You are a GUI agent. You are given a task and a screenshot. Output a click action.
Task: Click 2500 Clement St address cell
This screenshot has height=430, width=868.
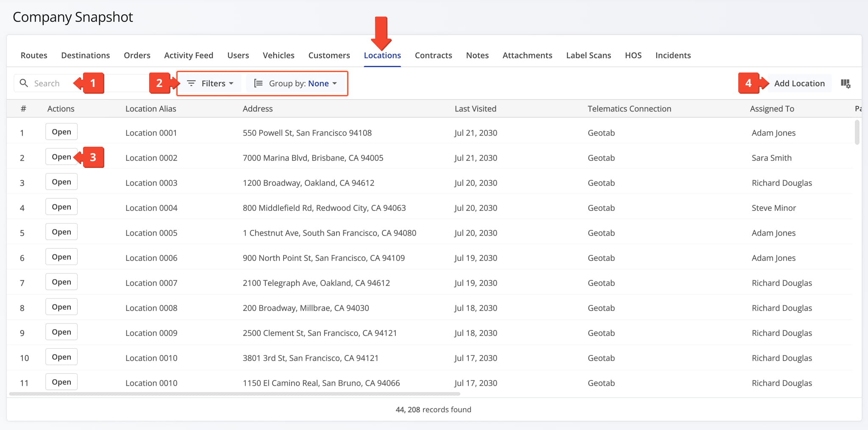coord(320,333)
